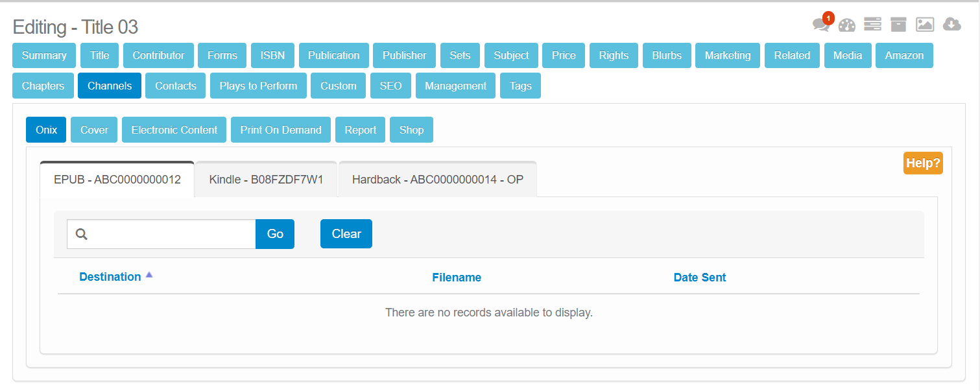This screenshot has width=980, height=391.
Task: Open the Related section
Action: pyautogui.click(x=792, y=55)
